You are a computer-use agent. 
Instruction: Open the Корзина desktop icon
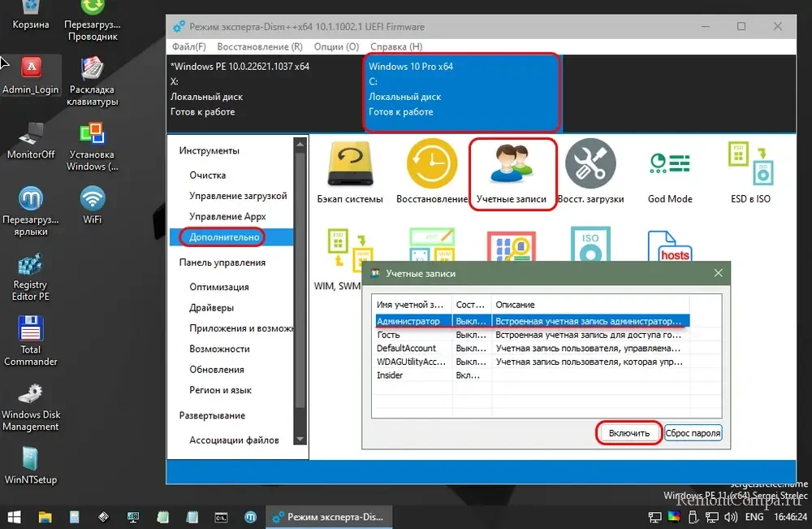(x=31, y=15)
